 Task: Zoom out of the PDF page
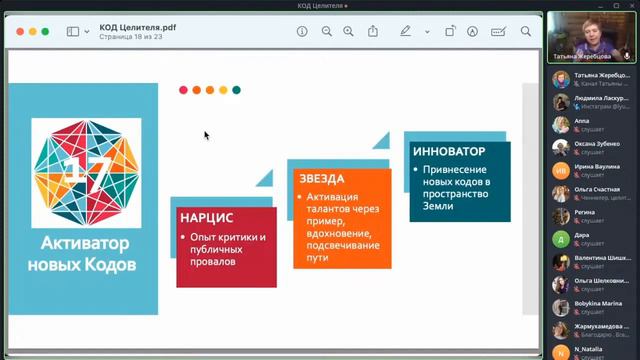327,31
